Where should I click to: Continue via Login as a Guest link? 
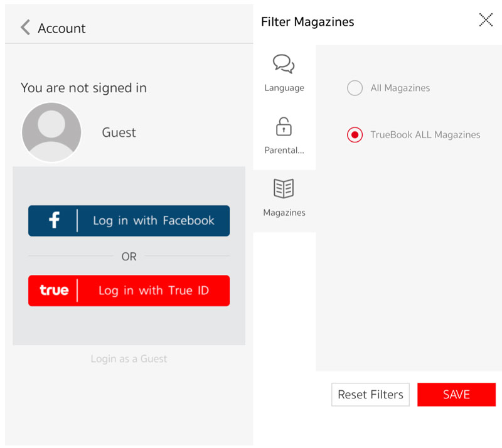(x=129, y=359)
